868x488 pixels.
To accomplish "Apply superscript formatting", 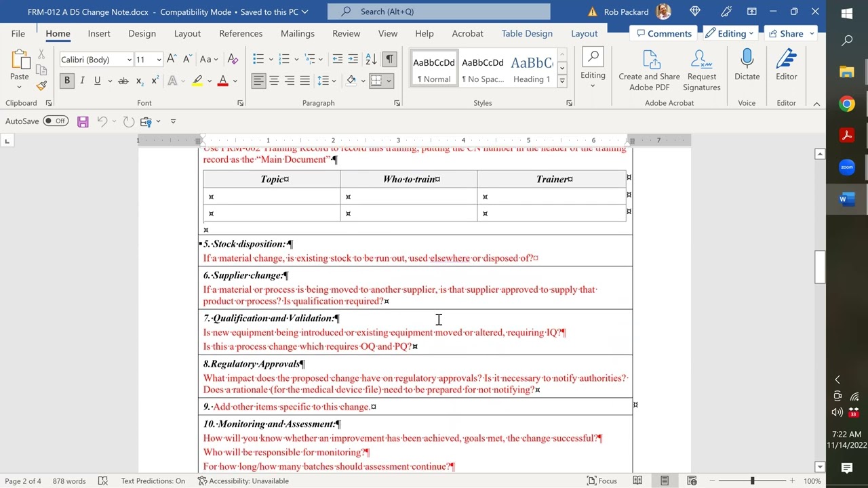I will (x=155, y=81).
